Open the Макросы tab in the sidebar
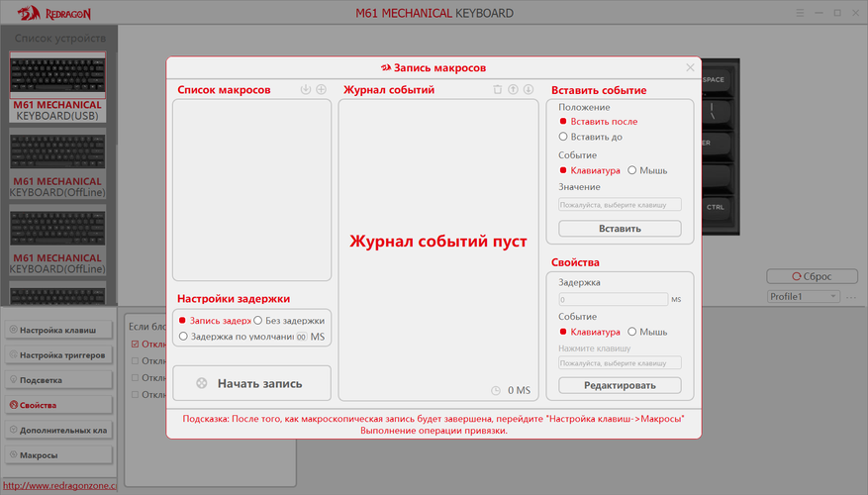The width and height of the screenshot is (868, 495). [x=57, y=455]
